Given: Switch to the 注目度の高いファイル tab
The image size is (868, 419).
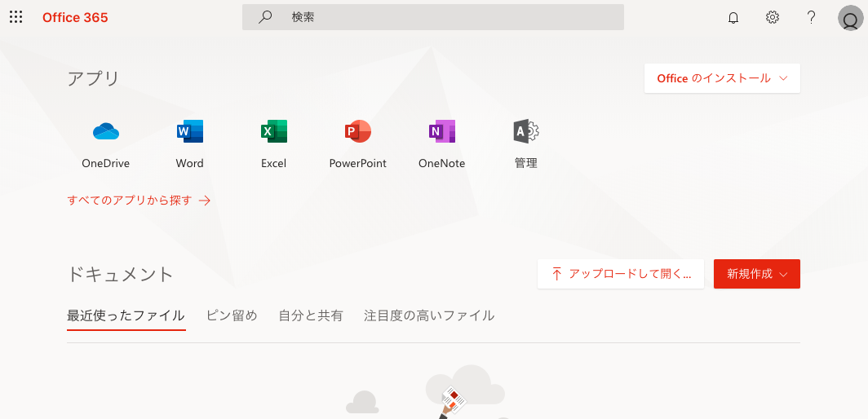Looking at the screenshot, I should [429, 316].
